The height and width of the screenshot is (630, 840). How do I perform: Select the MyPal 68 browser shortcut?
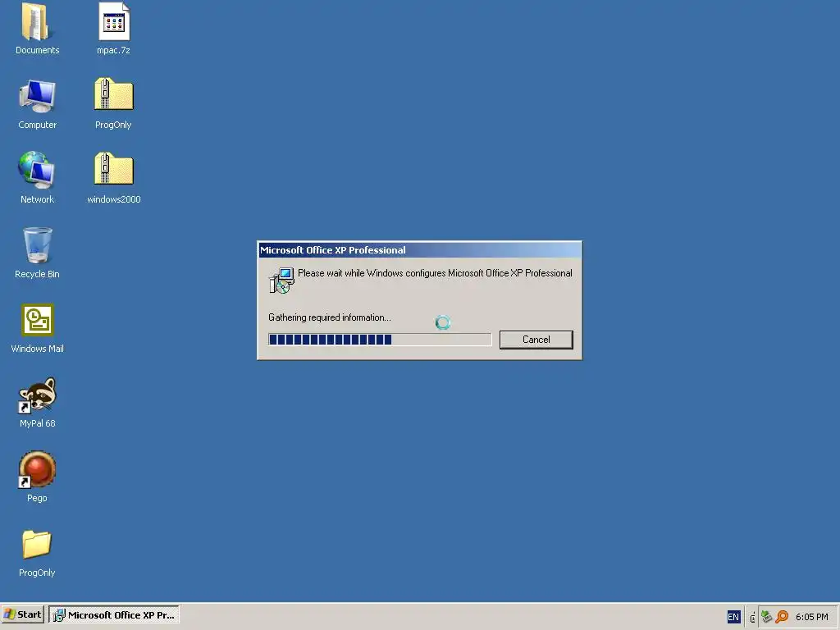point(37,395)
